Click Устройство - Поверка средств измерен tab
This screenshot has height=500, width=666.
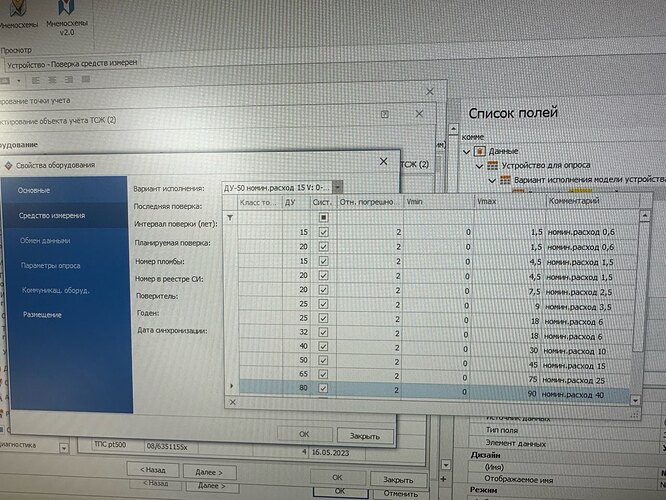click(72, 64)
